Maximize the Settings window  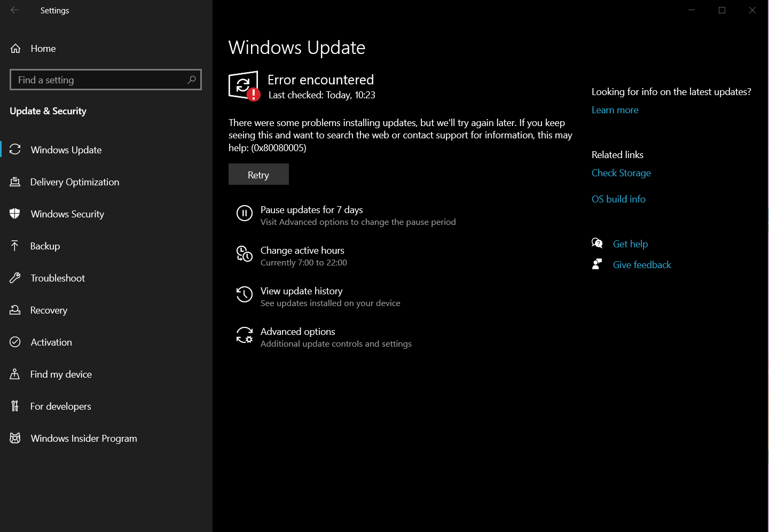[x=722, y=10]
